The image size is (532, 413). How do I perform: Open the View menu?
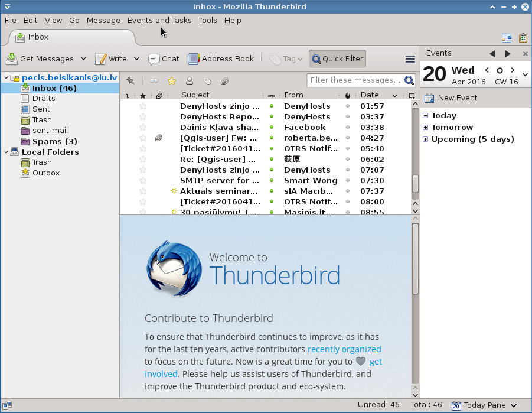[53, 20]
